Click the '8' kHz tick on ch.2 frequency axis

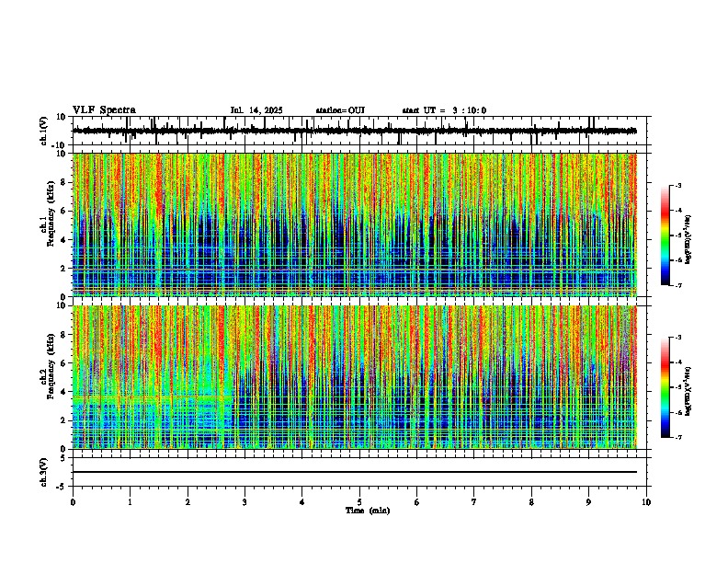coord(64,335)
